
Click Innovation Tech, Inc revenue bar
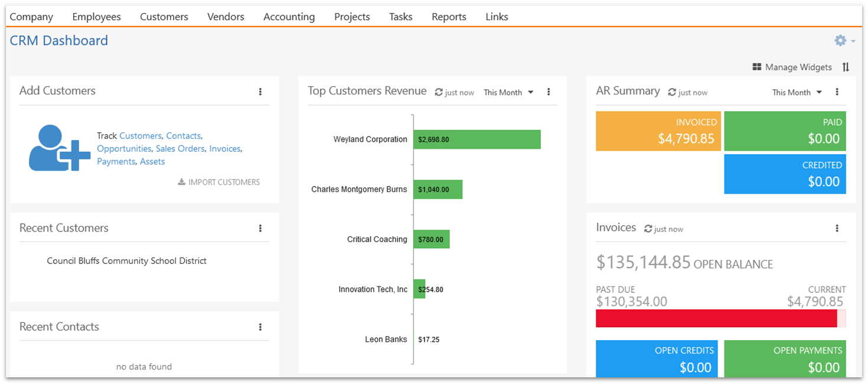419,289
